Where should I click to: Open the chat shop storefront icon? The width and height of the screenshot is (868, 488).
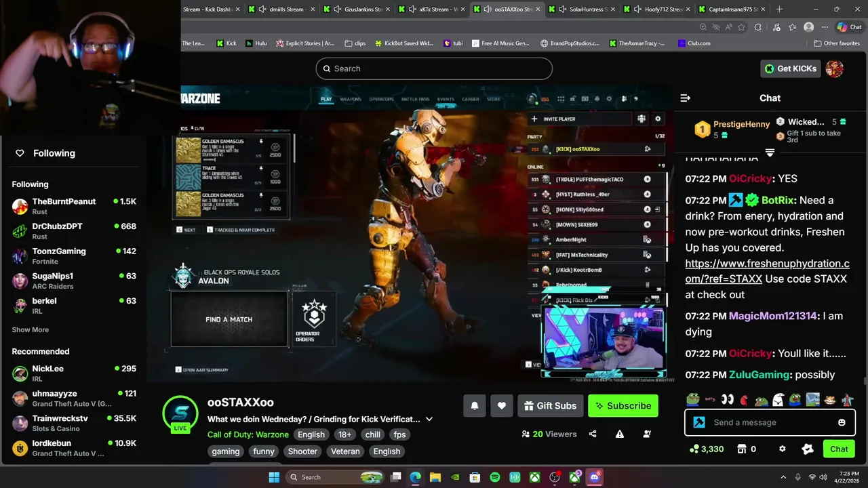coord(742,449)
